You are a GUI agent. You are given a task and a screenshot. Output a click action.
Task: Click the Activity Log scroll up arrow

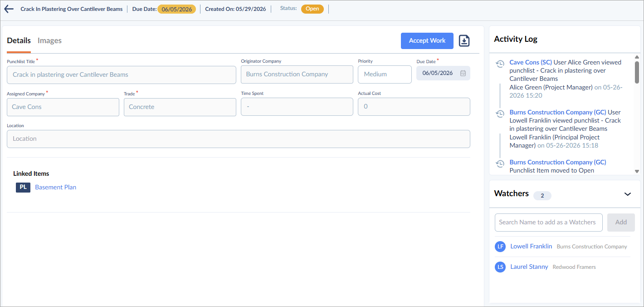(x=637, y=57)
